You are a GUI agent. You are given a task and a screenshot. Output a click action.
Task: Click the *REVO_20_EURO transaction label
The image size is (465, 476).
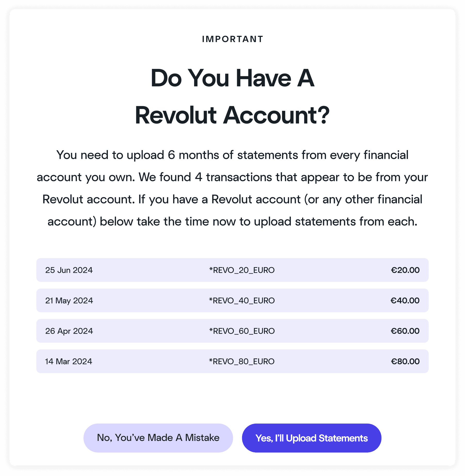coord(242,270)
